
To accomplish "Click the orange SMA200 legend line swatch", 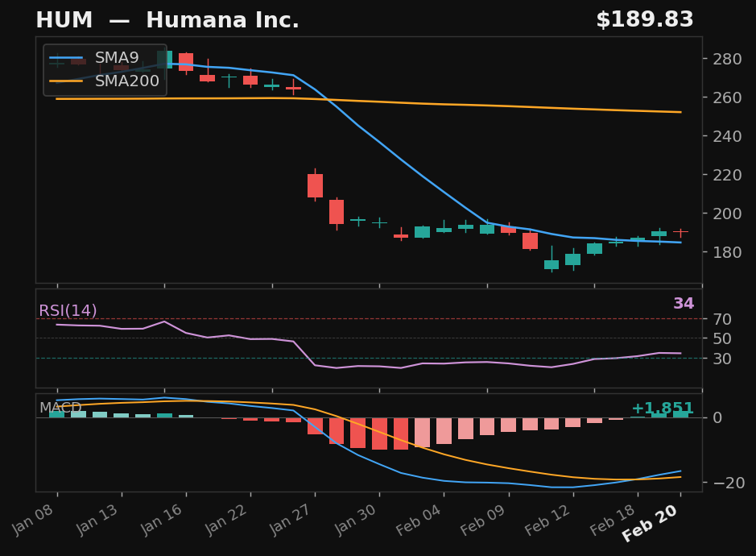I will click(x=66, y=81).
